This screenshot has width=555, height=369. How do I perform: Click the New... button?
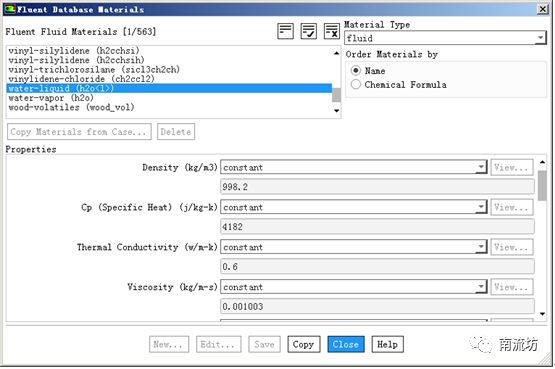point(169,344)
